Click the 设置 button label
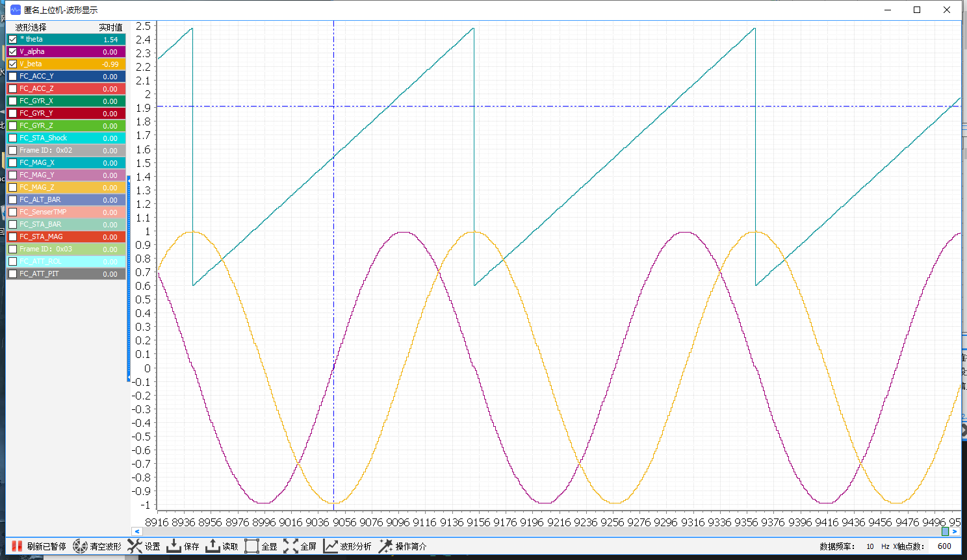967x560 pixels. tap(152, 547)
